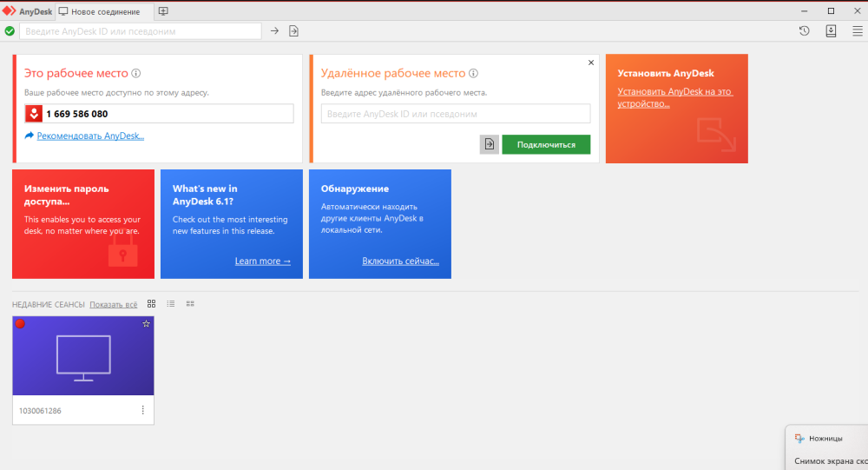868x470 pixels.
Task: Minimize the AnyDesk window
Action: pyautogui.click(x=805, y=10)
